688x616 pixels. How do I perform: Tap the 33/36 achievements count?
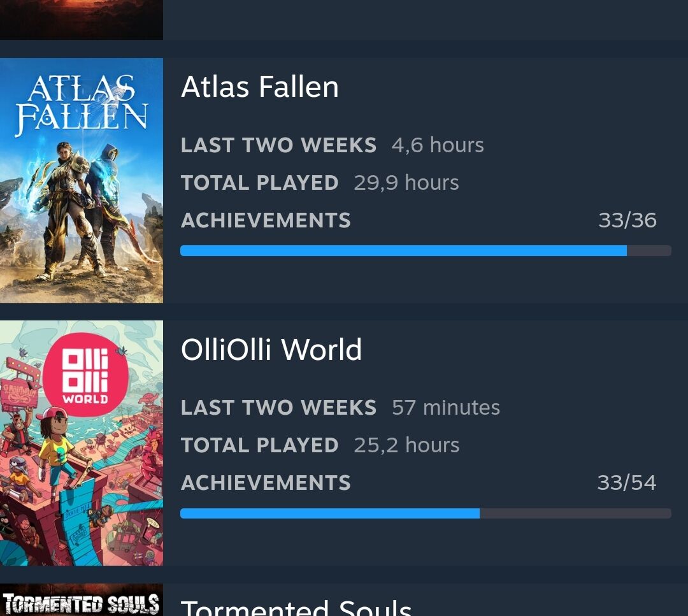click(627, 220)
